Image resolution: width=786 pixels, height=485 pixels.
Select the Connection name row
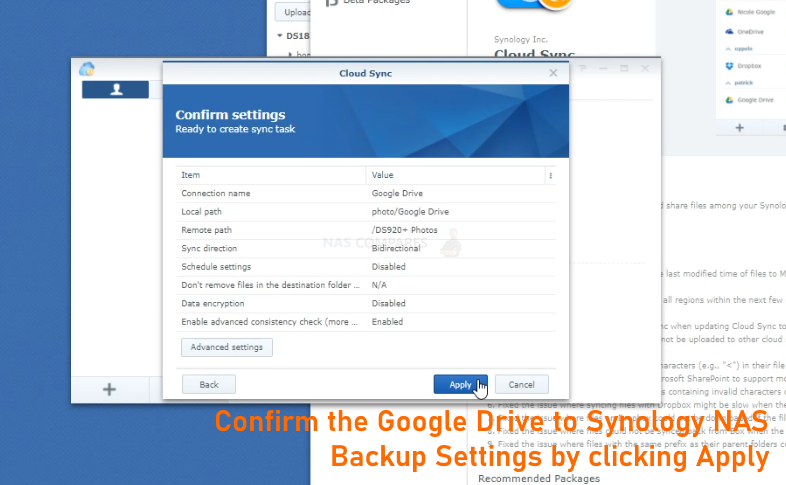pos(366,193)
